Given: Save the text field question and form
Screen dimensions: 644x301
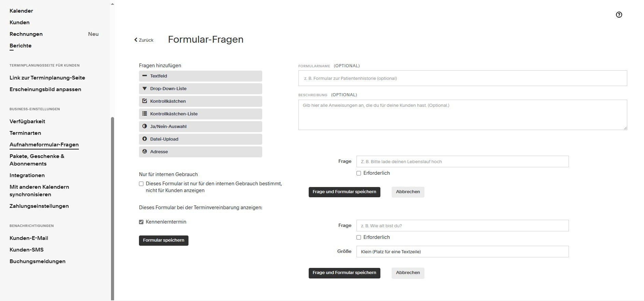Looking at the screenshot, I should coord(344,273).
